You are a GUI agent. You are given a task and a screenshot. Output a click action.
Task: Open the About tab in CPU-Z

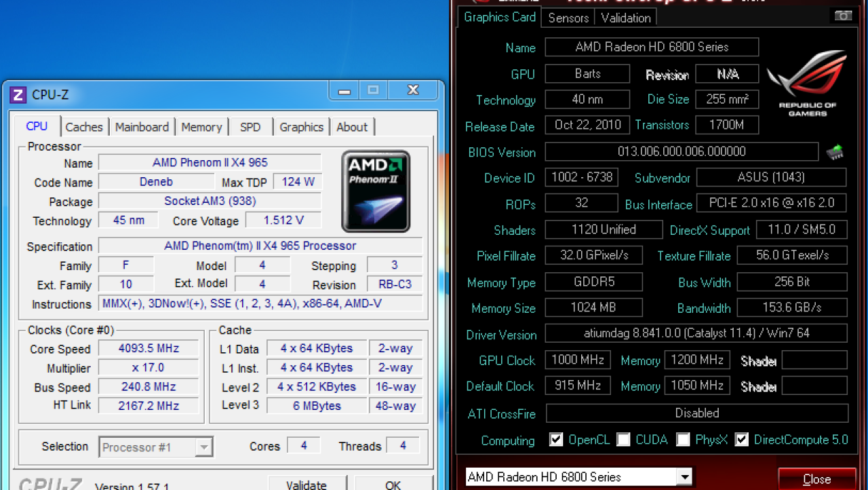pos(352,127)
